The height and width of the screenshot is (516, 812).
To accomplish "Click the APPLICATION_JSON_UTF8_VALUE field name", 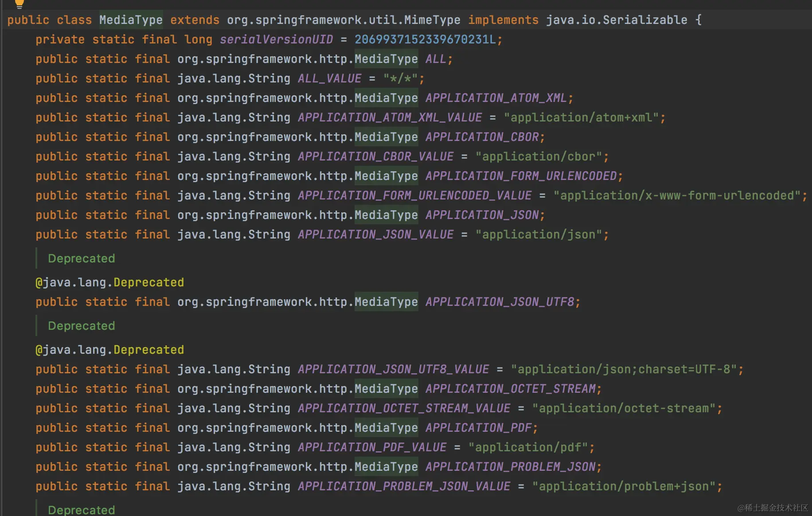I will pyautogui.click(x=394, y=369).
